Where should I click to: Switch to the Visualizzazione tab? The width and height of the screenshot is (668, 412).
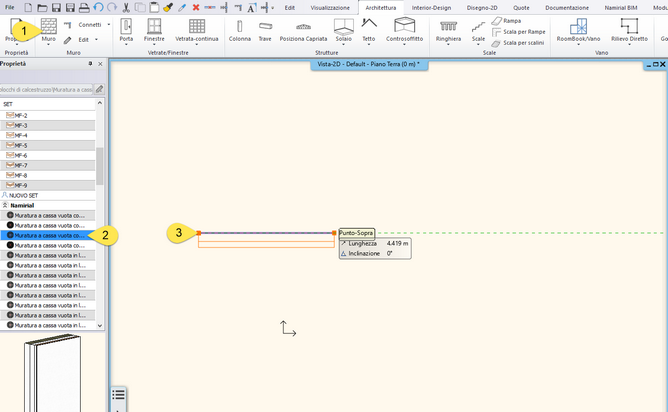point(330,8)
